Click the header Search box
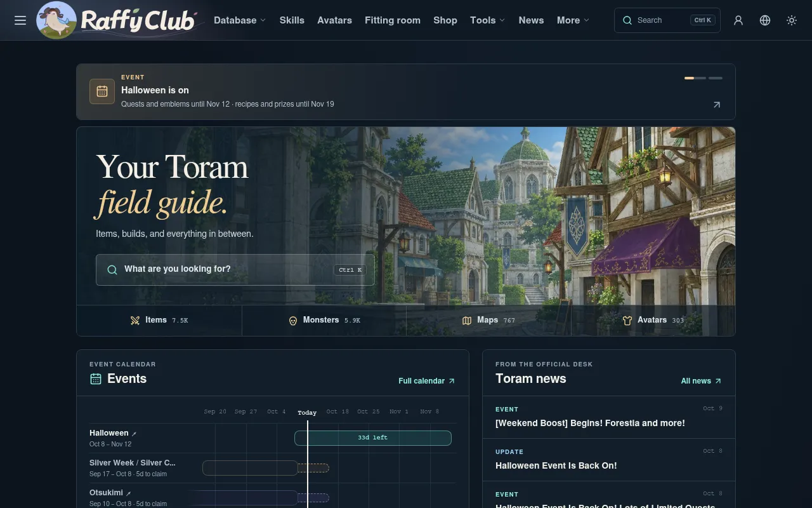The width and height of the screenshot is (812, 508). [x=667, y=20]
